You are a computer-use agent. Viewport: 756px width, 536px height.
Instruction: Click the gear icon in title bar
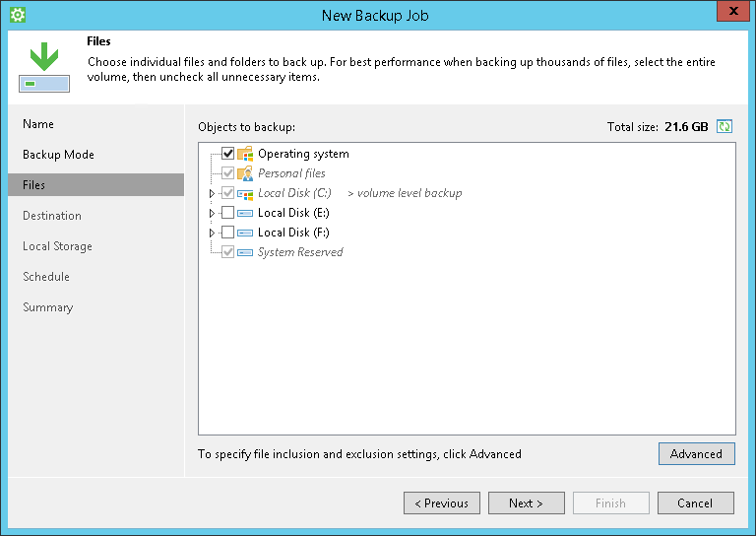click(x=18, y=15)
